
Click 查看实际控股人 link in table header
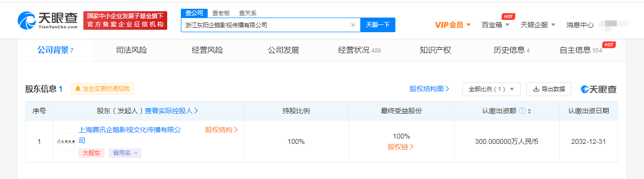[x=172, y=111]
